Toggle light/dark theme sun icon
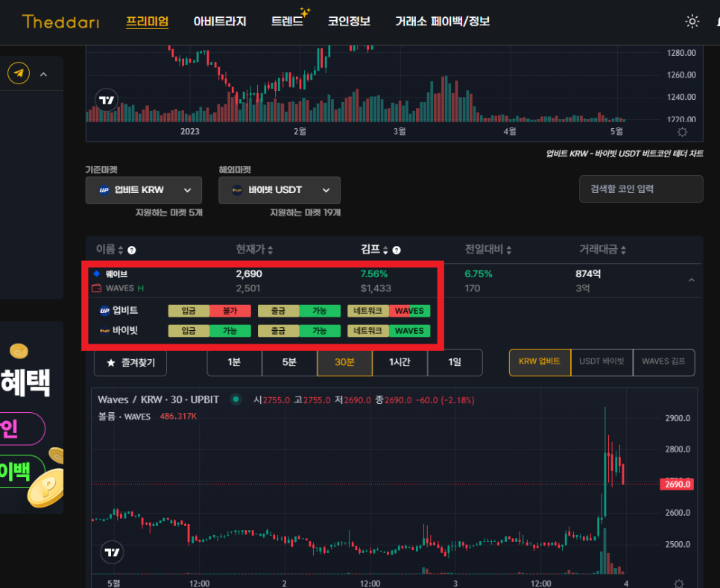 (x=692, y=22)
